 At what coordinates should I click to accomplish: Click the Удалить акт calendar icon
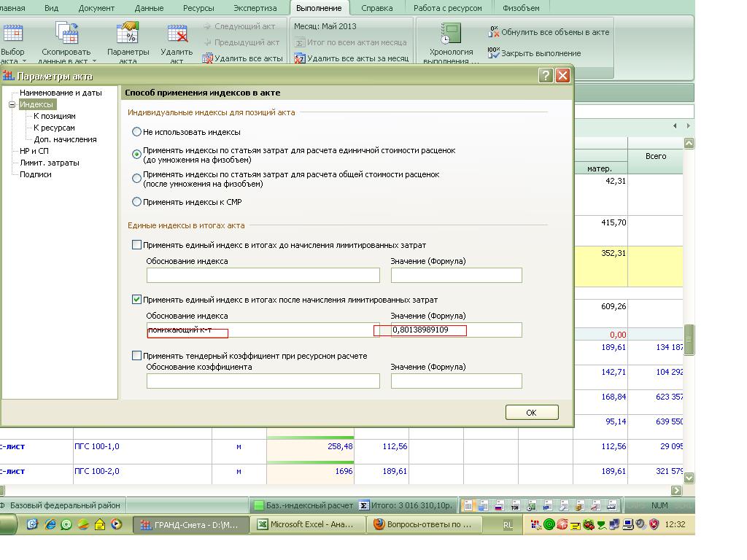coord(177,34)
